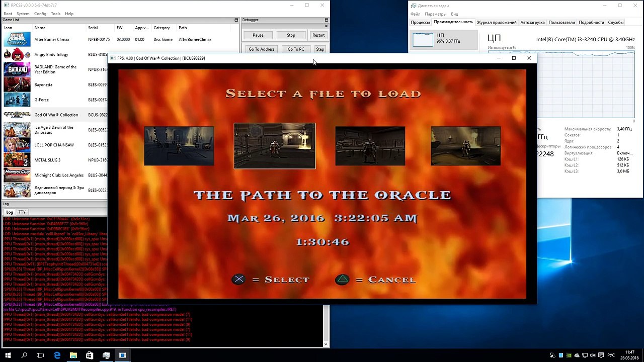The height and width of the screenshot is (362, 644).
Task: Click the Pause button in Debugger
Action: (258, 35)
